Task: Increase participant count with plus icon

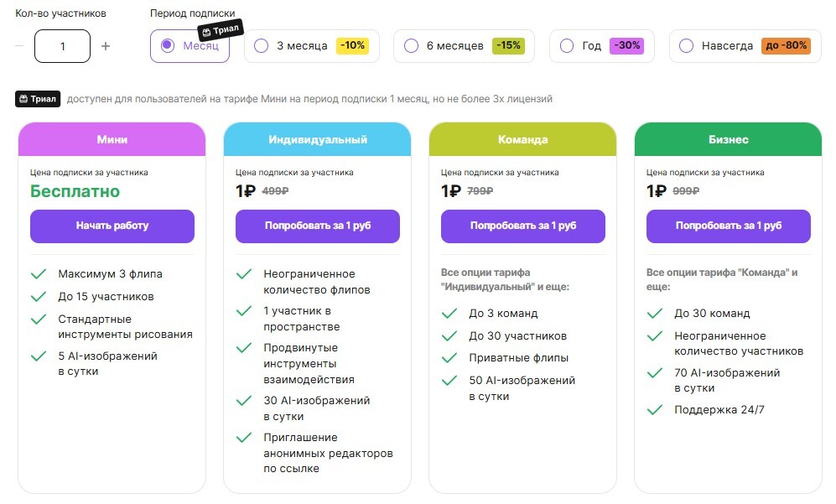Action: (x=106, y=46)
